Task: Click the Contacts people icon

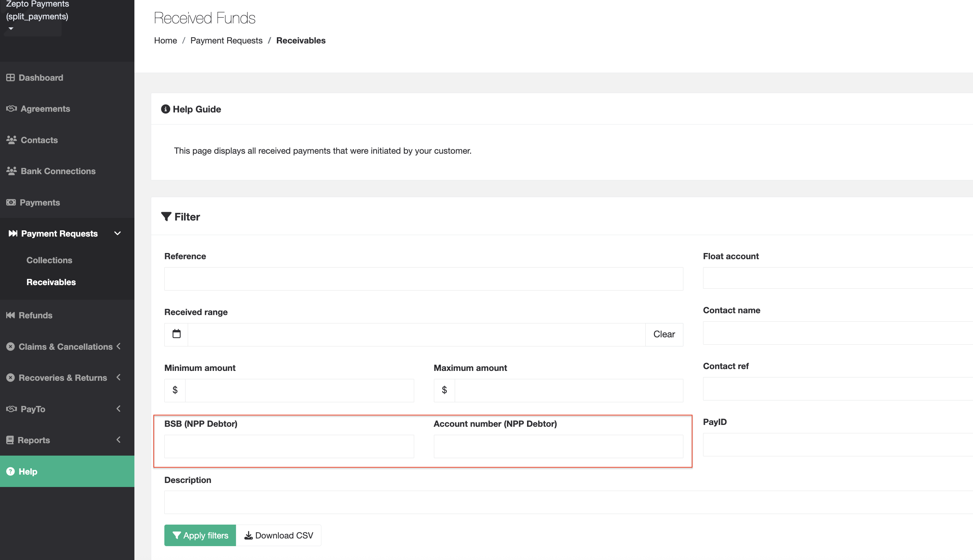Action: pos(11,140)
